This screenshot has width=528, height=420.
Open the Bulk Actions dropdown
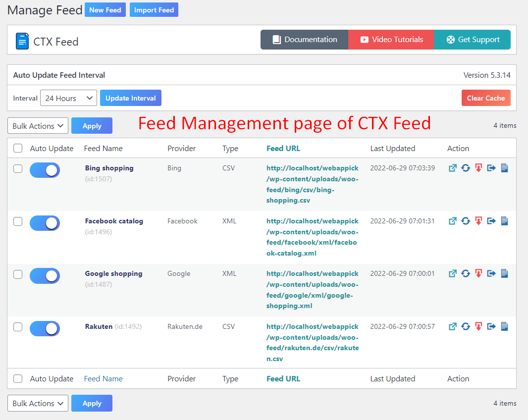[38, 125]
